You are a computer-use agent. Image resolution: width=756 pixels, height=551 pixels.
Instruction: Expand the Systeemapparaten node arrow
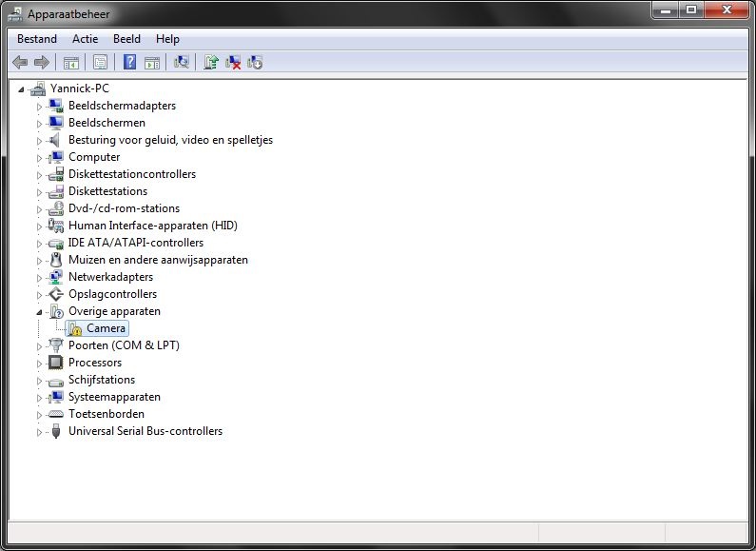point(39,398)
